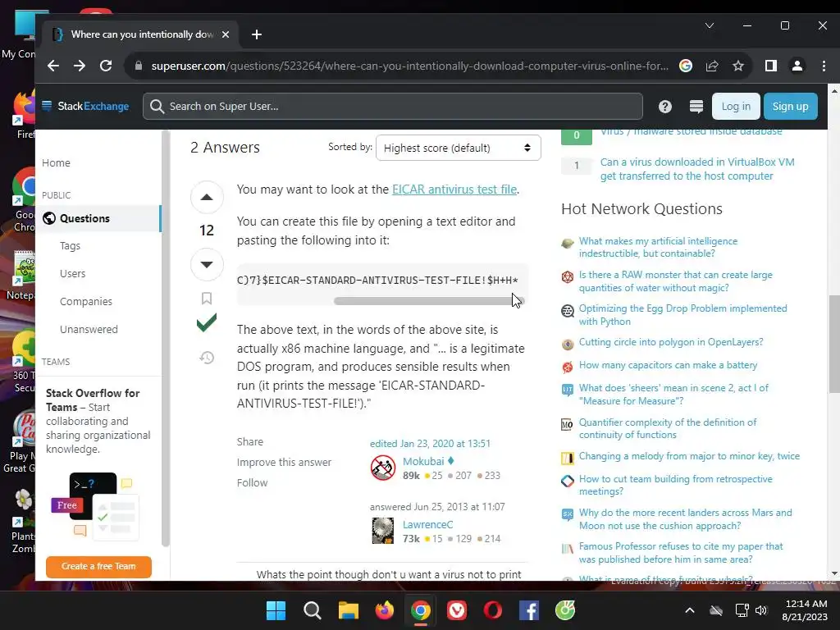Viewport: 840px width, 630px height.
Task: View site information lock icon
Action: click(139, 66)
